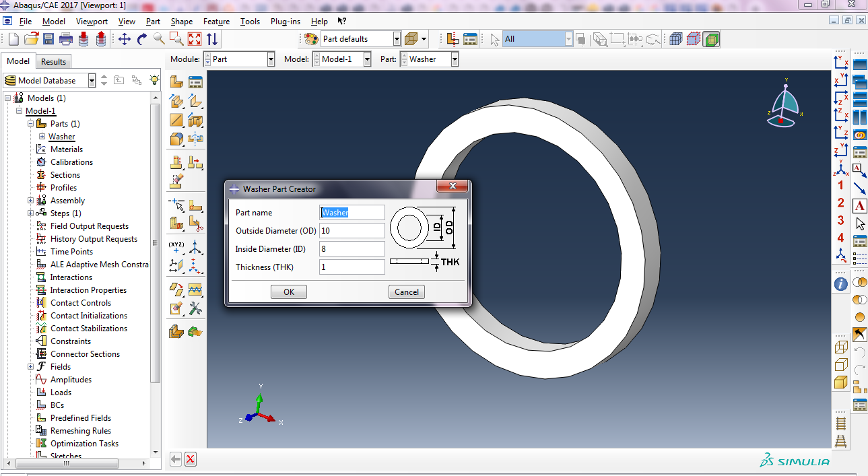The width and height of the screenshot is (868, 476).
Task: Select the Magnify View tool
Action: (x=159, y=38)
